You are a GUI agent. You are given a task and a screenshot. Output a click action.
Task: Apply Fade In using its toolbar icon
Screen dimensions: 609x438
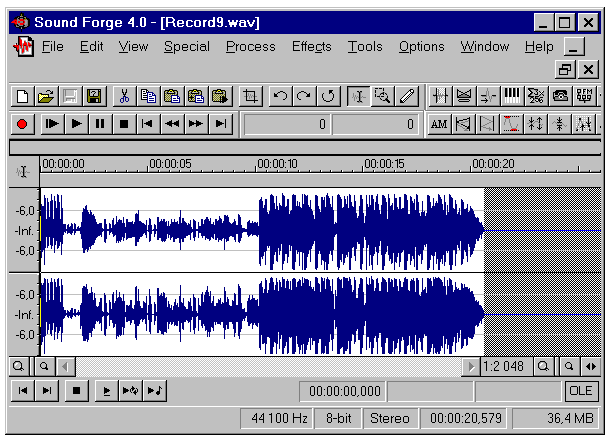coord(463,124)
